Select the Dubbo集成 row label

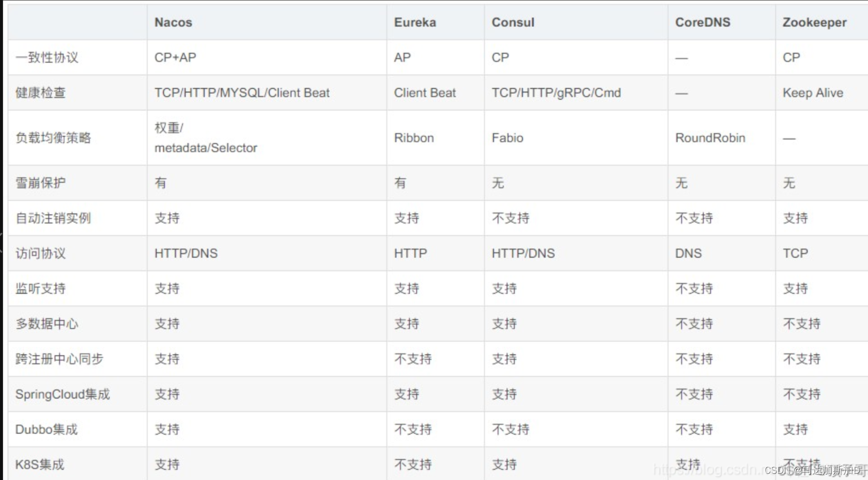tap(47, 429)
